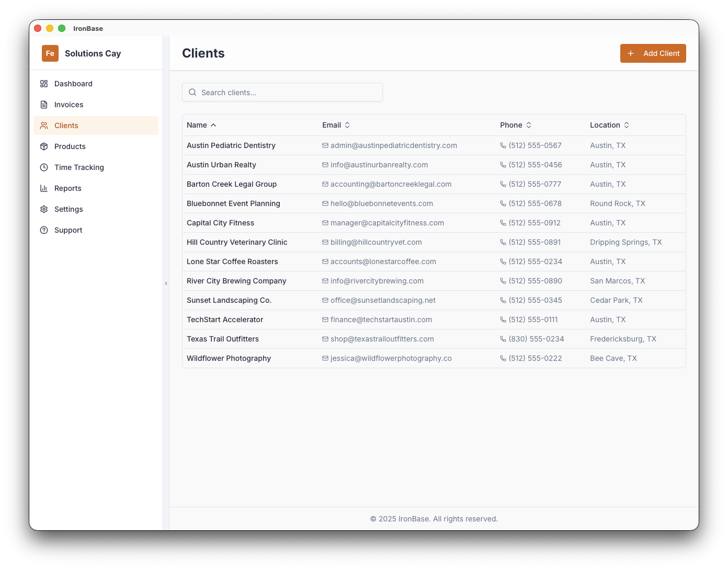This screenshot has height=569, width=728.
Task: Click inside the Search clients field
Action: click(282, 92)
